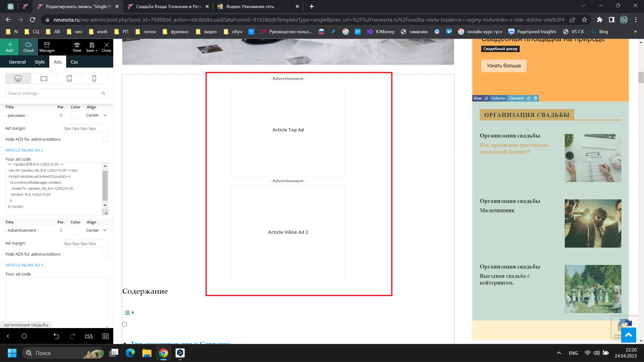Open the Manager panel

point(47,47)
